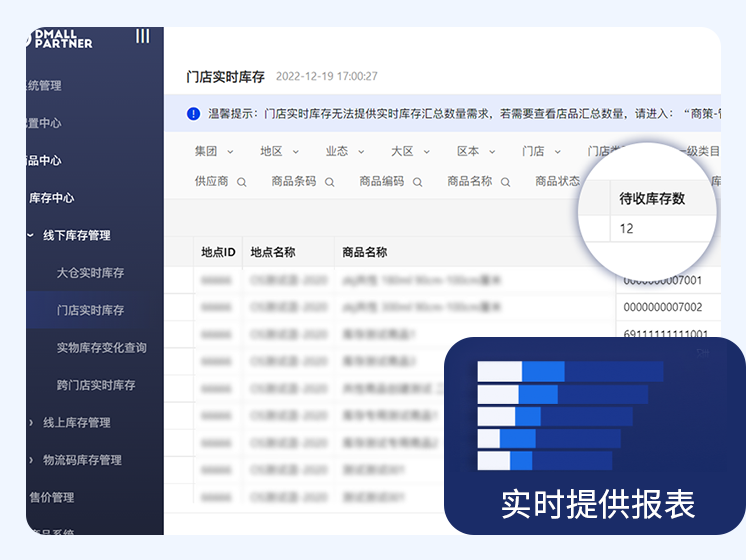Open 售价管理 in the sidebar

tap(51, 497)
